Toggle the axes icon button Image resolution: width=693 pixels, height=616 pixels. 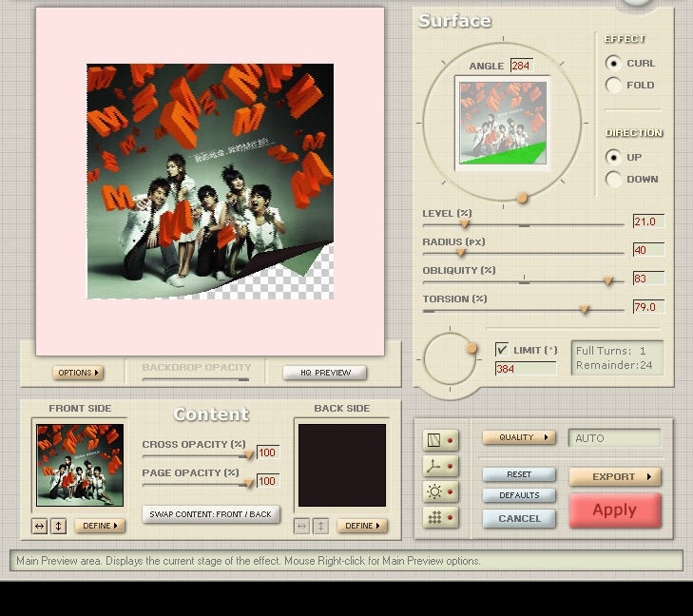click(x=440, y=466)
